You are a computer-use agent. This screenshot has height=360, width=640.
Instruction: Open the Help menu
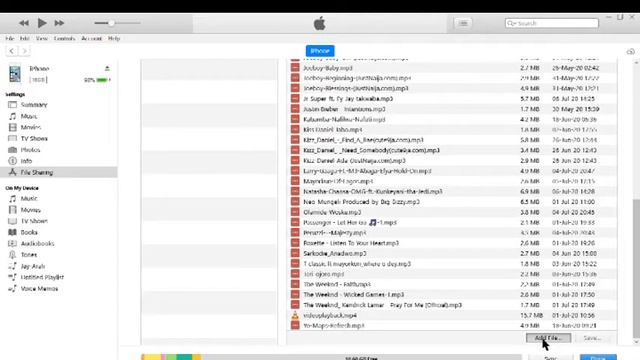point(114,38)
